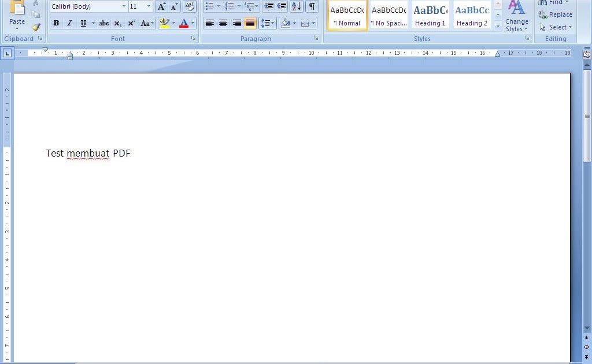The height and width of the screenshot is (364, 592).
Task: Click Replace in Editing group
Action: 556,14
